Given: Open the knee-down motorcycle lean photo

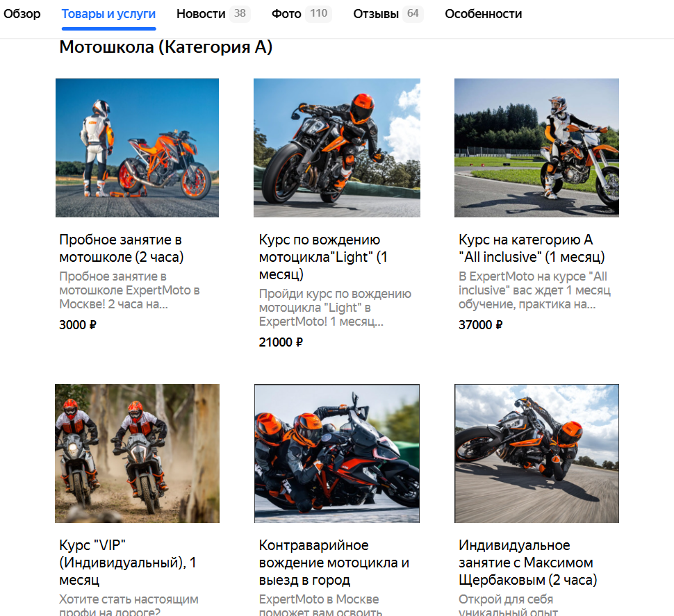Looking at the screenshot, I should click(x=536, y=453).
